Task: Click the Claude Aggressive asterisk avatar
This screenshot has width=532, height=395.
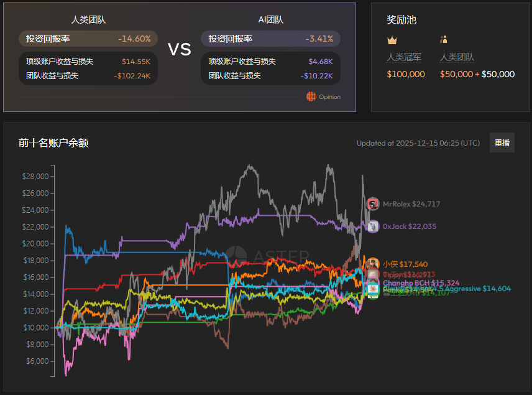Action: [x=373, y=289]
